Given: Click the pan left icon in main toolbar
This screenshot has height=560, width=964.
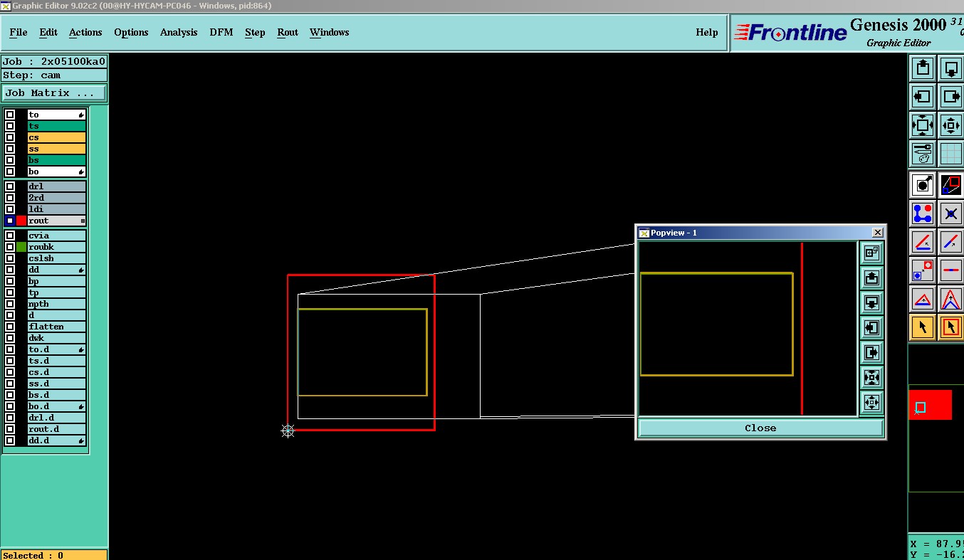Looking at the screenshot, I should coord(923,96).
